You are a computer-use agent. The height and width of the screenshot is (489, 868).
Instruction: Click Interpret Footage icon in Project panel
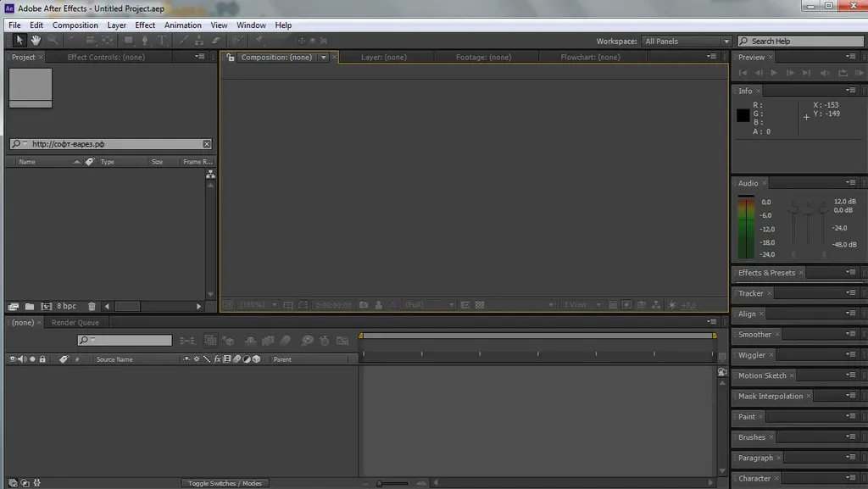tap(14, 306)
